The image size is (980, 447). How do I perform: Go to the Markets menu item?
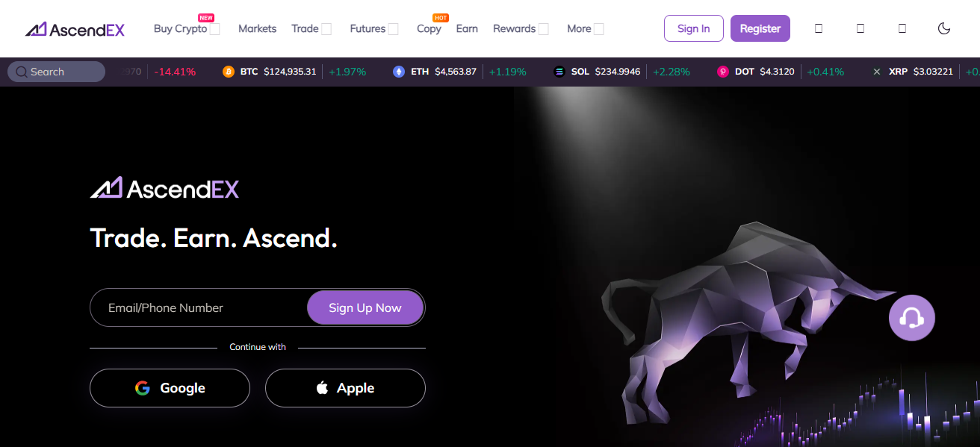(257, 28)
